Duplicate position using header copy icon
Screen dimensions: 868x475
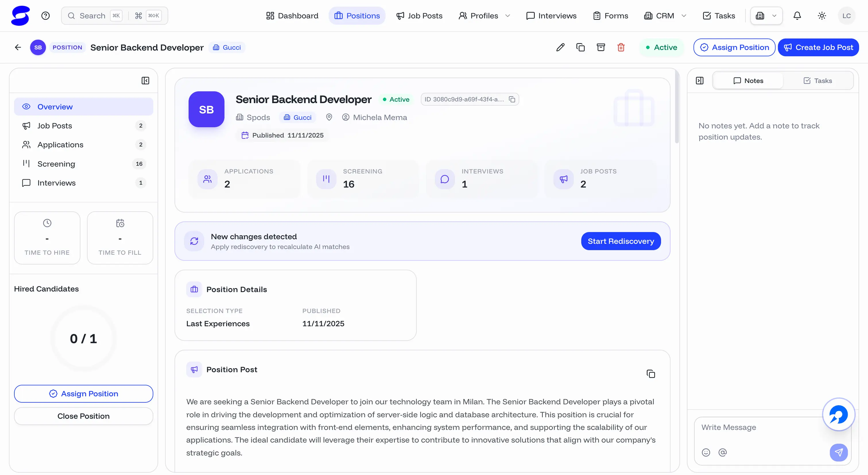click(x=581, y=48)
